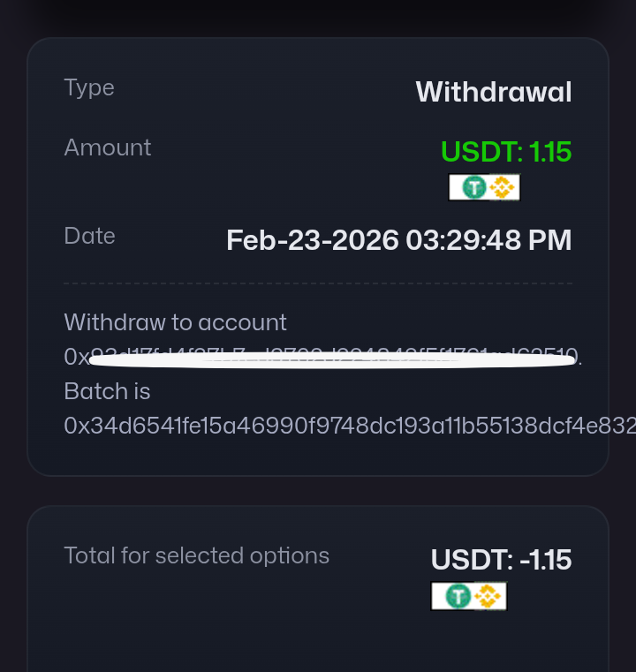Click the Withdrawal type value
The image size is (636, 672).
pos(493,92)
